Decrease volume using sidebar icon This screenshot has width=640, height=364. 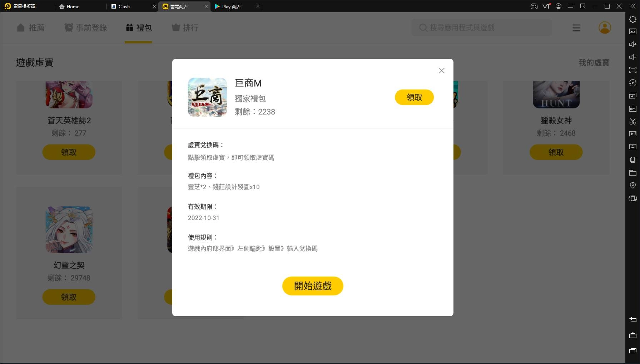pyautogui.click(x=632, y=57)
